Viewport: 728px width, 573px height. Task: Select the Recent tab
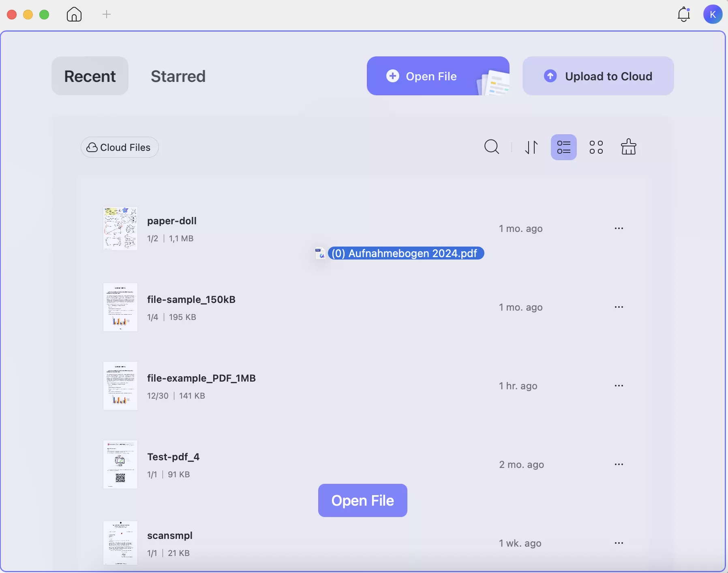pos(90,76)
